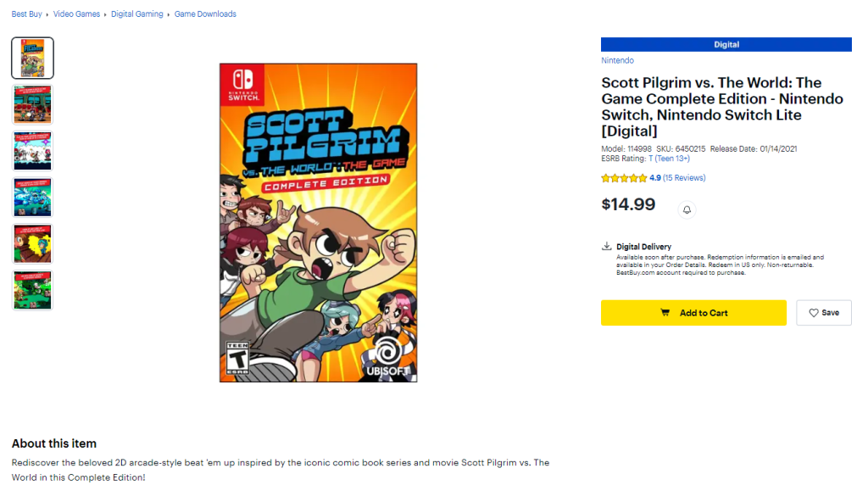
Task: Open the Best Buy breadcrumb link
Action: pyautogui.click(x=28, y=14)
